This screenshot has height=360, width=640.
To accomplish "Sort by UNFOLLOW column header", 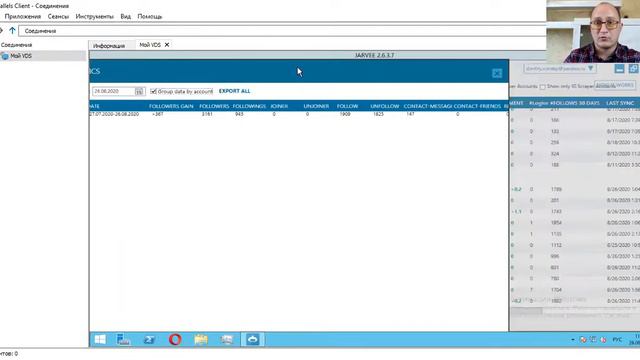I will [x=384, y=106].
